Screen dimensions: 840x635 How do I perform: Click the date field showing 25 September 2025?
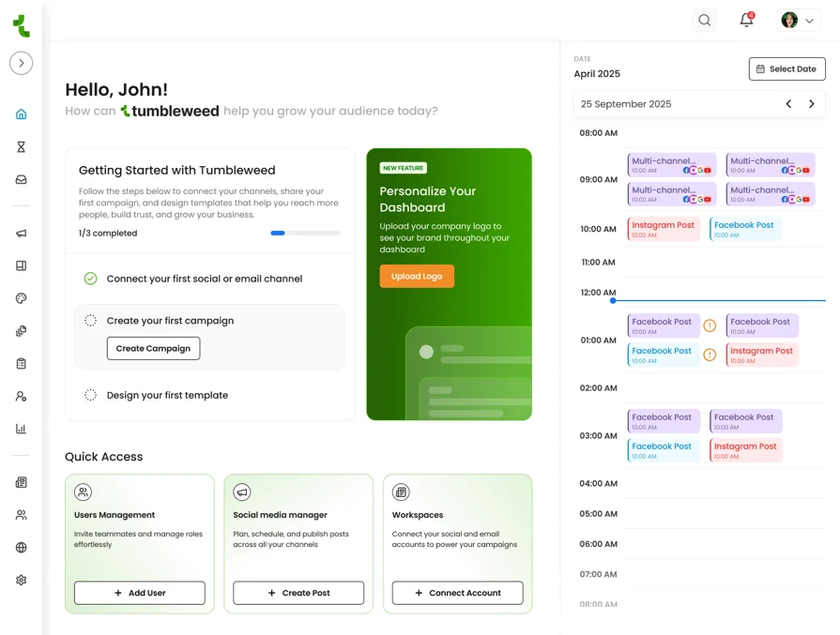tap(699, 104)
